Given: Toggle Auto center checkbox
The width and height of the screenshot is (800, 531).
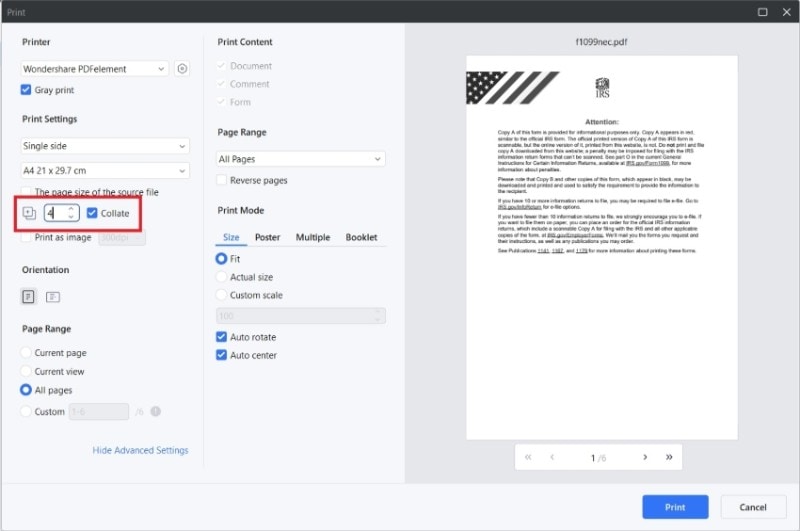Looking at the screenshot, I should (x=221, y=355).
